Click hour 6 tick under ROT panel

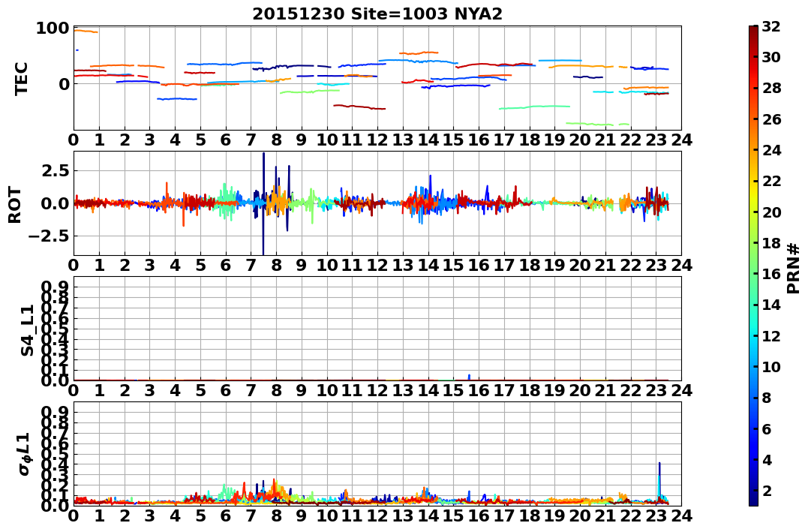click(226, 266)
